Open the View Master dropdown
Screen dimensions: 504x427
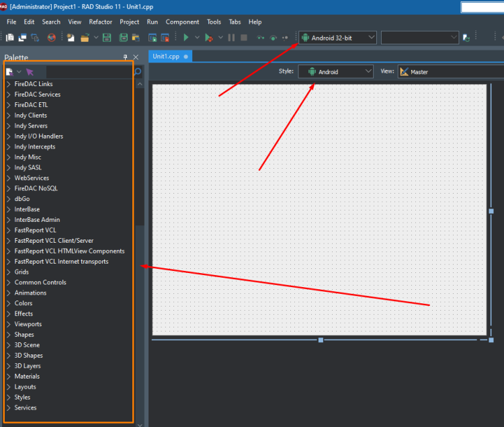451,72
